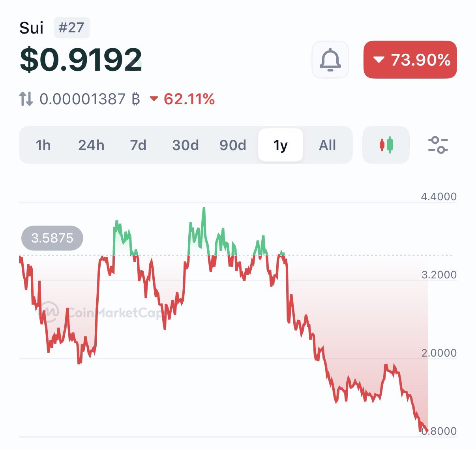The height and width of the screenshot is (449, 476).
Task: Tap the red triangle beside 62.11%
Action: 154,99
